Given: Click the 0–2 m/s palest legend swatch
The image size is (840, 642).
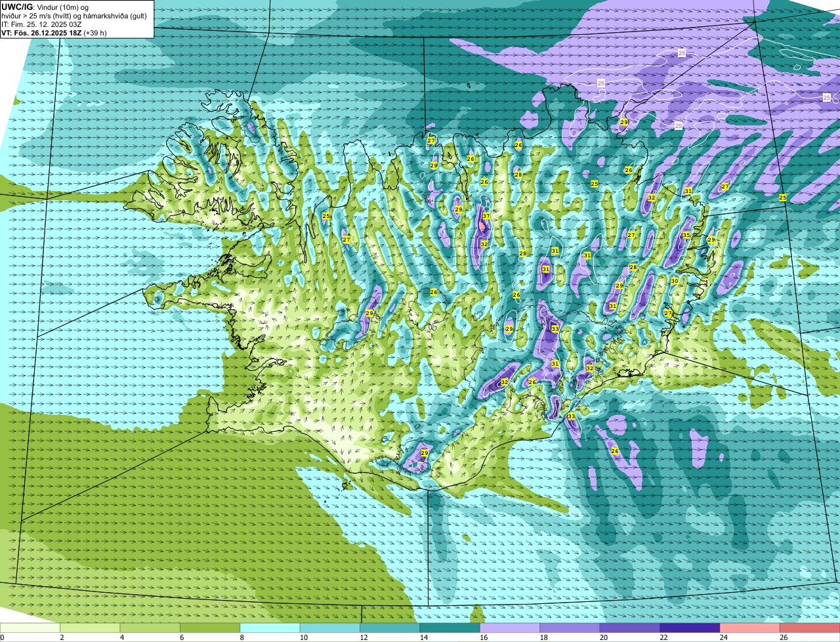Looking at the screenshot, I should [30, 628].
